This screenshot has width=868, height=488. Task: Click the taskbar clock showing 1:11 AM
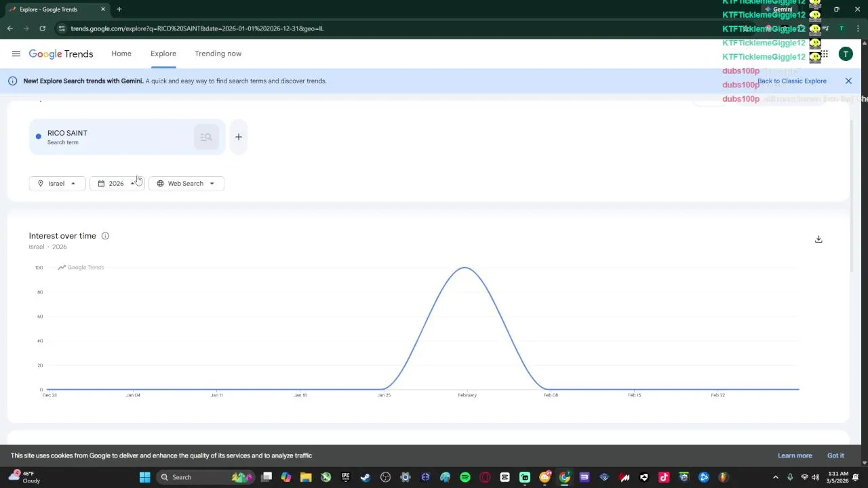(838, 477)
